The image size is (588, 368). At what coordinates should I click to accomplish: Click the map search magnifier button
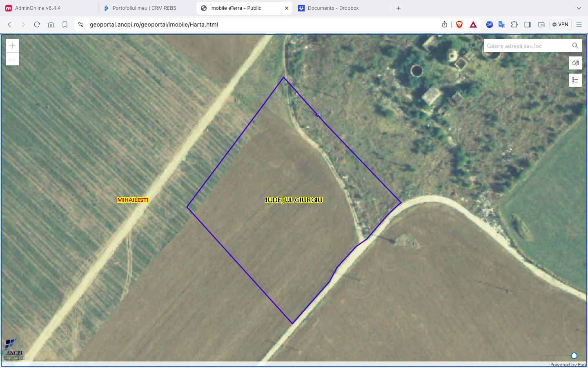point(575,46)
